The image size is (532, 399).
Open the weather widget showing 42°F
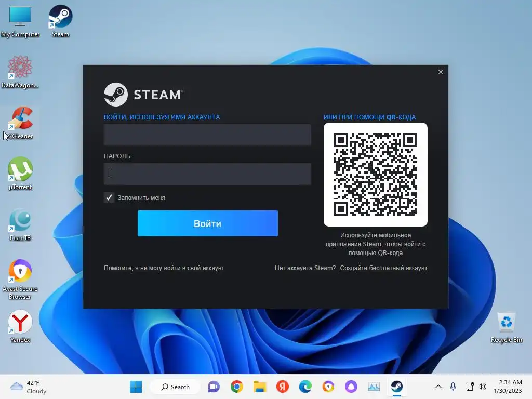click(x=29, y=387)
